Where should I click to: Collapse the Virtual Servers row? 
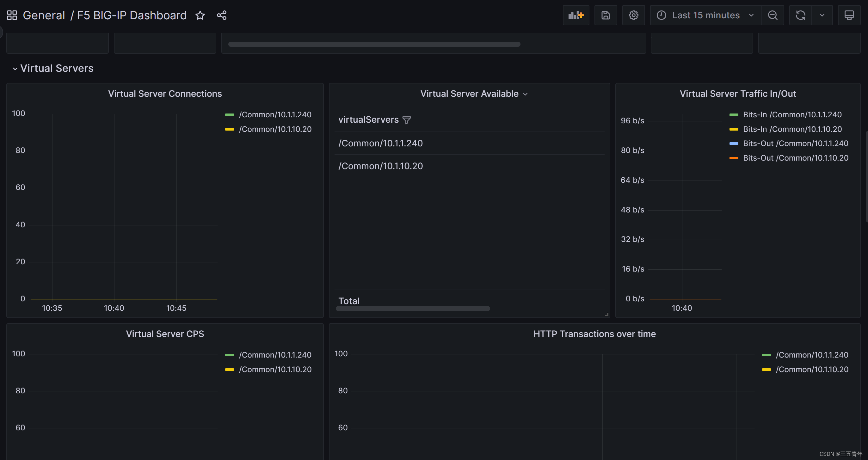tap(15, 69)
